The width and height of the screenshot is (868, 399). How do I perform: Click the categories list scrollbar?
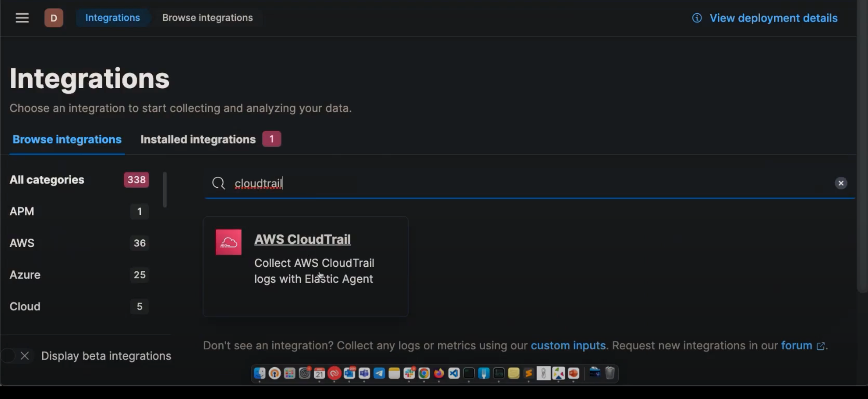click(x=165, y=189)
